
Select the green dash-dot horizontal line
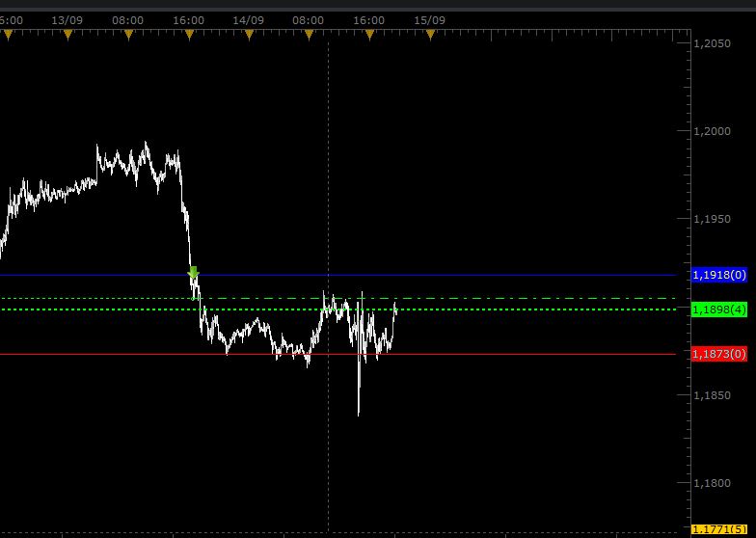point(530,299)
